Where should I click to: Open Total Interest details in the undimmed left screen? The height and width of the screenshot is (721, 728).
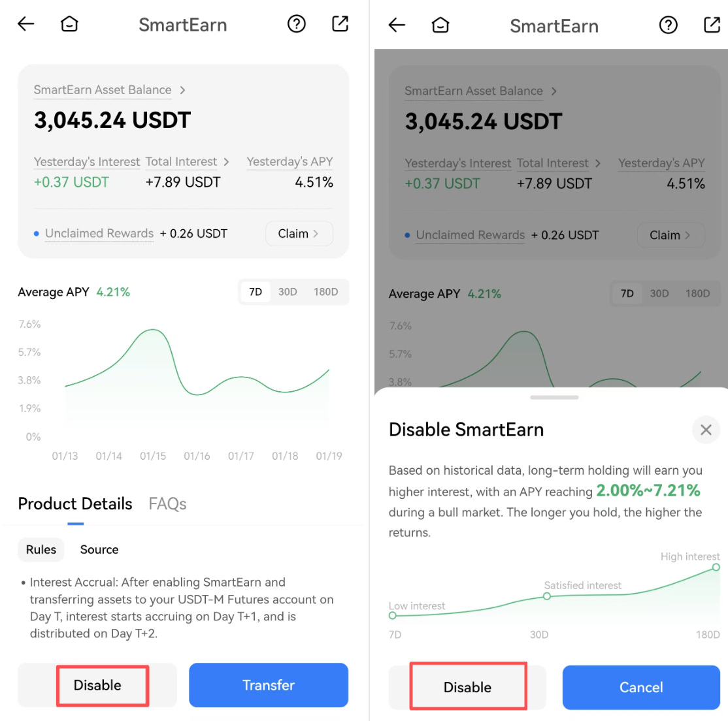tap(187, 162)
